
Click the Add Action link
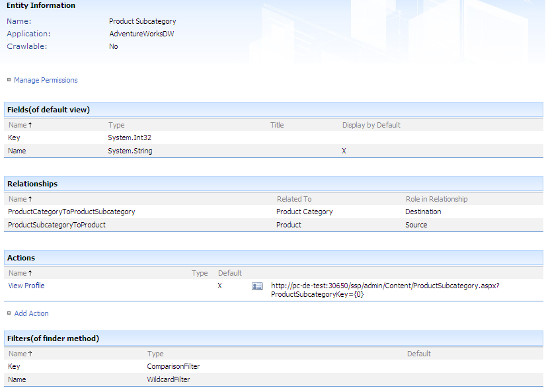coord(31,313)
